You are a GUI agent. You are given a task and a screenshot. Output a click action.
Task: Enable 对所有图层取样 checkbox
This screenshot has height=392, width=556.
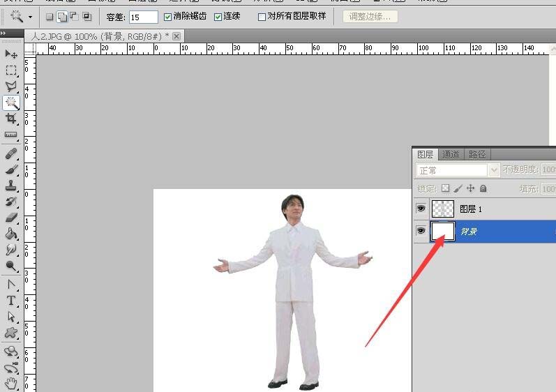pyautogui.click(x=262, y=17)
